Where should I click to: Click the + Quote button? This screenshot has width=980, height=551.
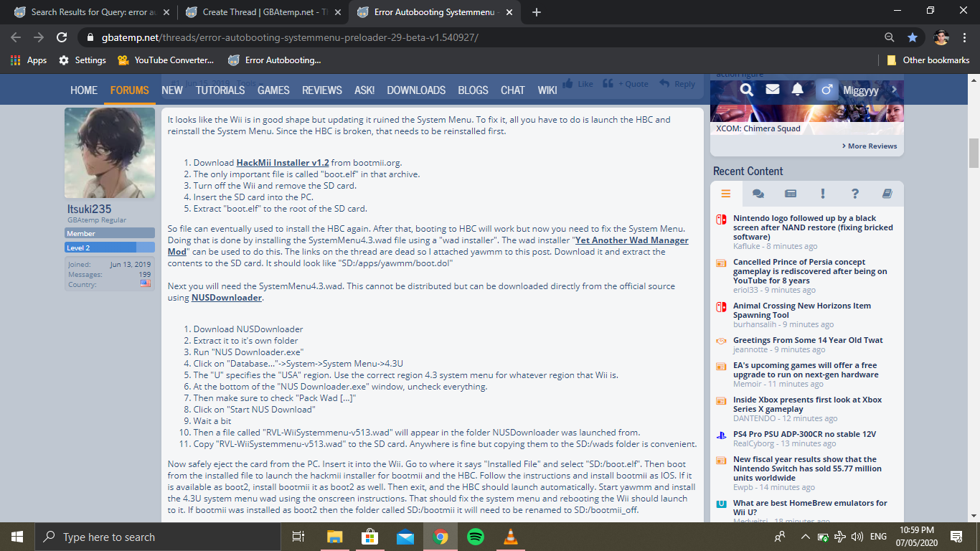coord(626,84)
